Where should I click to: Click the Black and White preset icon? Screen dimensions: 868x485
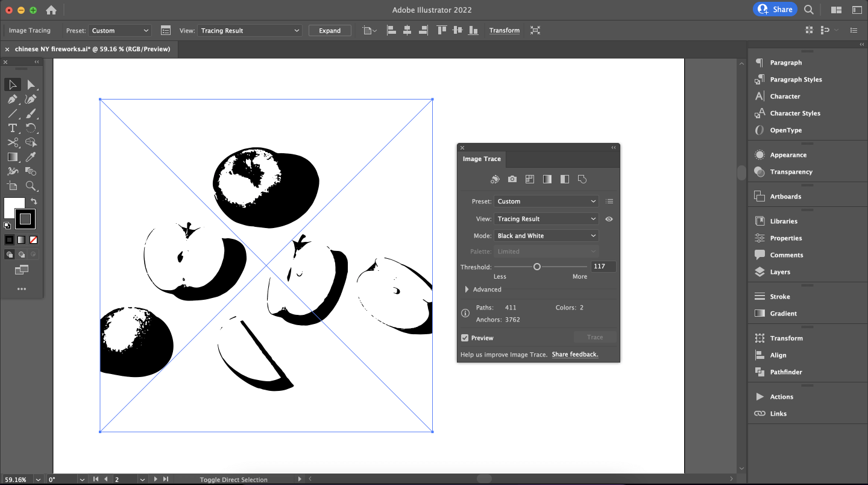[565, 179]
